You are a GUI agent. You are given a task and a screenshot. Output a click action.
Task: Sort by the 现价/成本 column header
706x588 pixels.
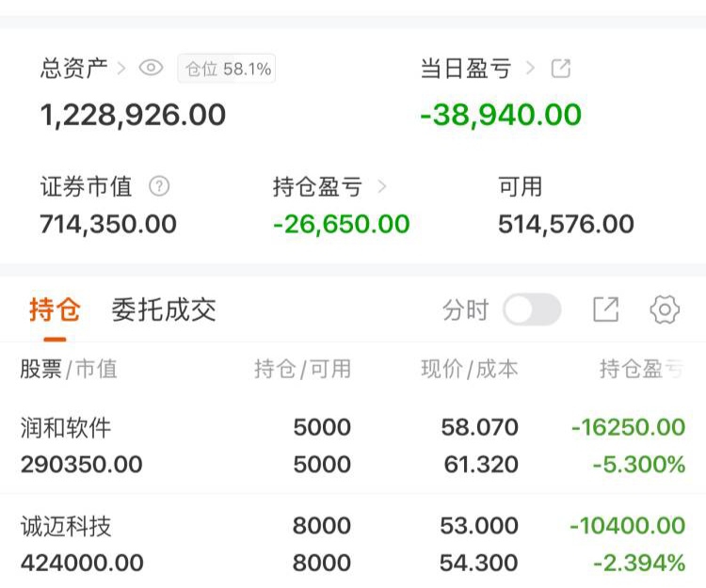click(x=469, y=369)
